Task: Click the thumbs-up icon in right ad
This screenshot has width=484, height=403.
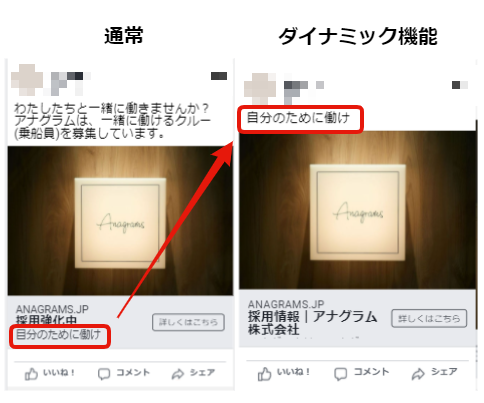Action: pos(264,374)
